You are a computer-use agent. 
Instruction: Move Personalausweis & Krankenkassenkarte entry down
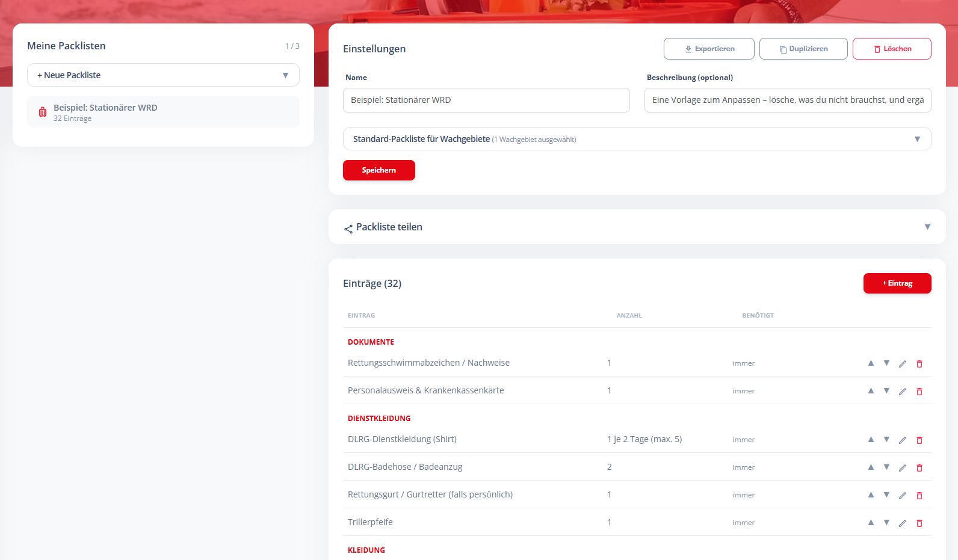tap(886, 391)
